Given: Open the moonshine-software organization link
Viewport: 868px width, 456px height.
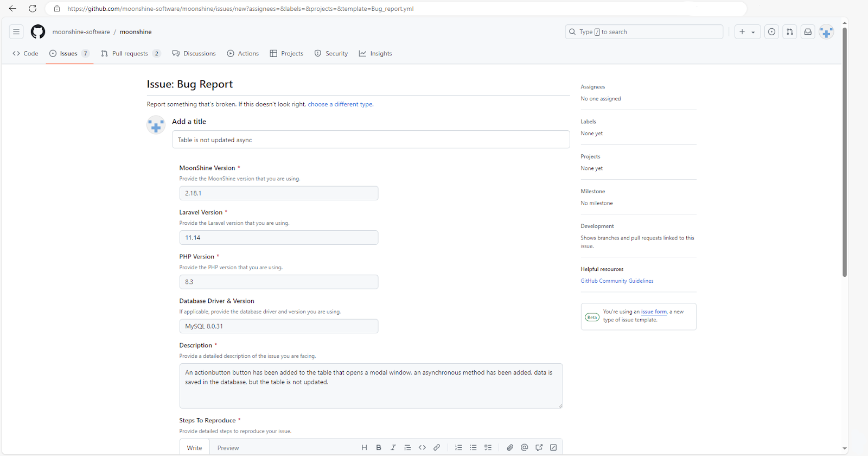Looking at the screenshot, I should [81, 31].
